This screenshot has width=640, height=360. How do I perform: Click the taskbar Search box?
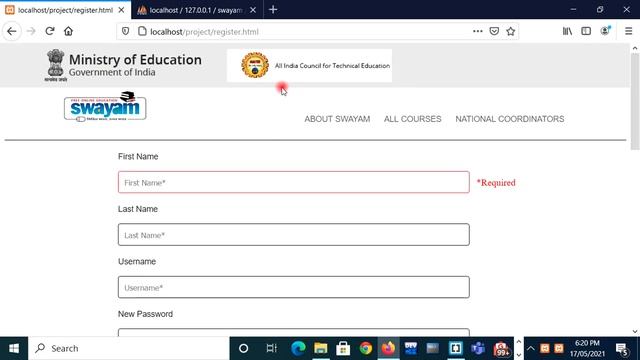129,348
